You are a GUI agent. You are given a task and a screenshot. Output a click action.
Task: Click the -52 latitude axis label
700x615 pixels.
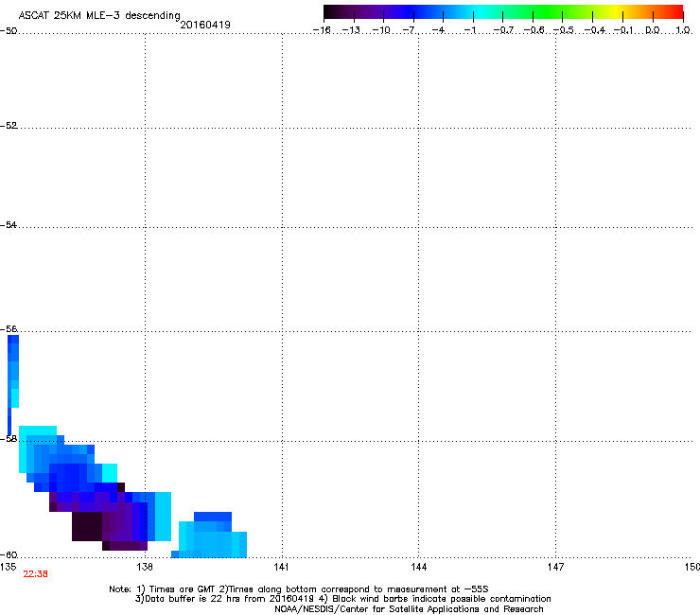[x=9, y=126]
